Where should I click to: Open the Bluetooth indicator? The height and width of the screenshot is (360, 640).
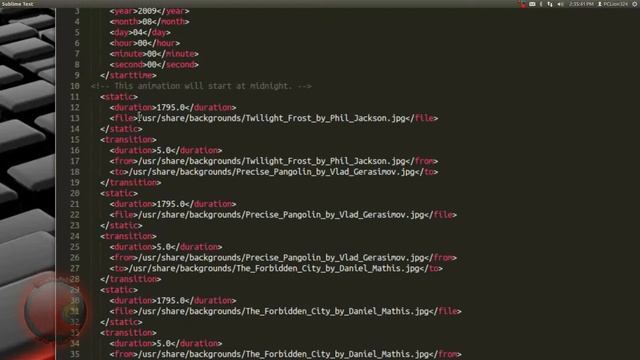click(541, 4)
